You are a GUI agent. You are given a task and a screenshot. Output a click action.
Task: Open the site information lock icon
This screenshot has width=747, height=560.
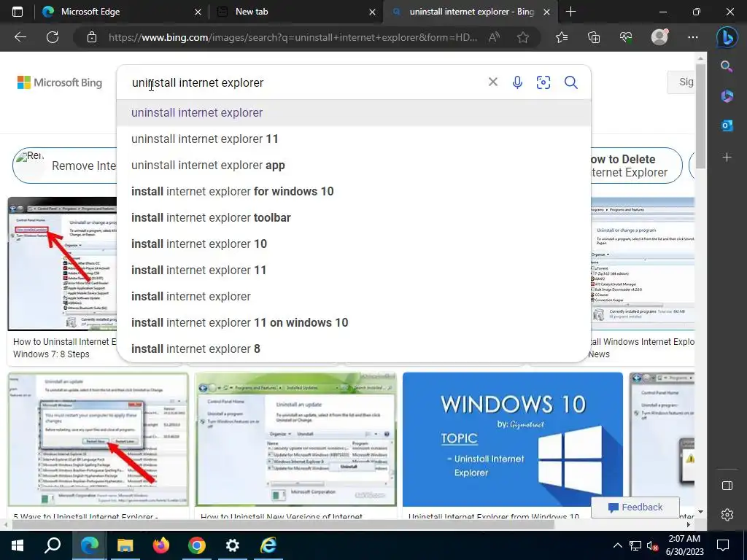[92, 37]
